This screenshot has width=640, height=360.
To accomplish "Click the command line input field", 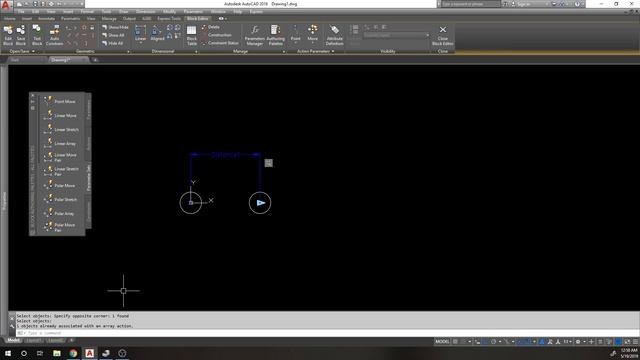I will (x=327, y=333).
